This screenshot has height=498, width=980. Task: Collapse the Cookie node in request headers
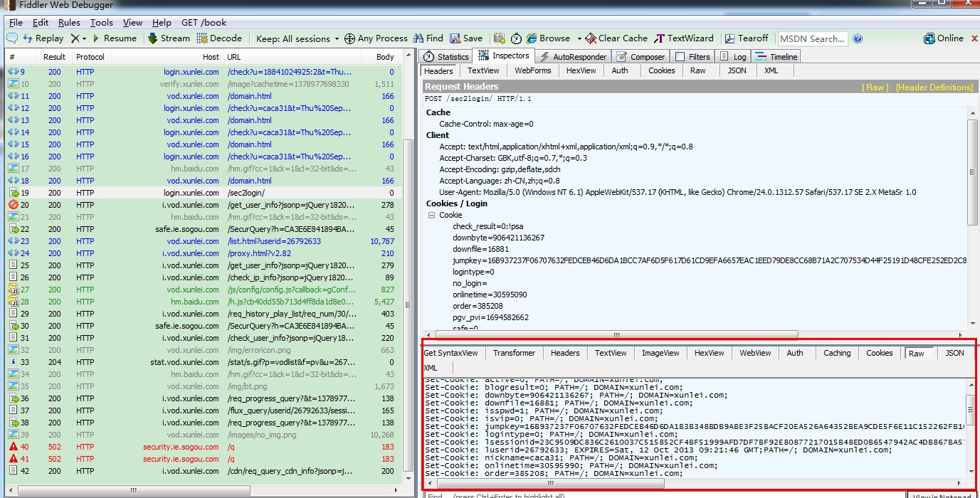(431, 215)
